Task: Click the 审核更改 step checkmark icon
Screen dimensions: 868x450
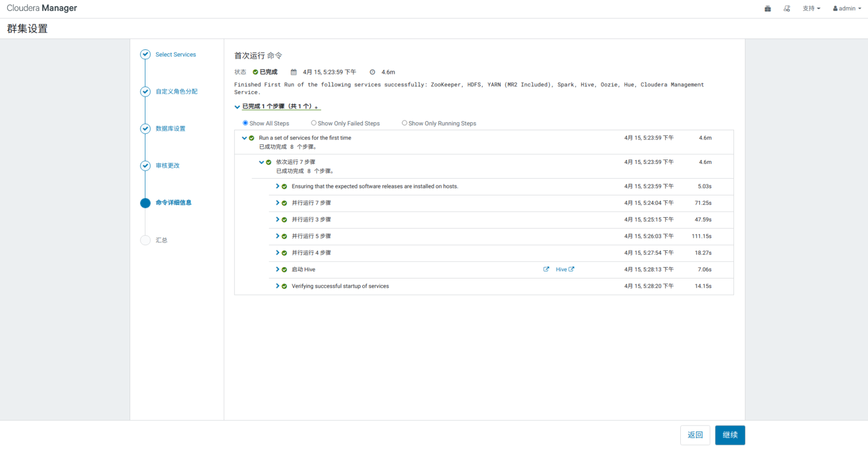Action: pyautogui.click(x=145, y=166)
